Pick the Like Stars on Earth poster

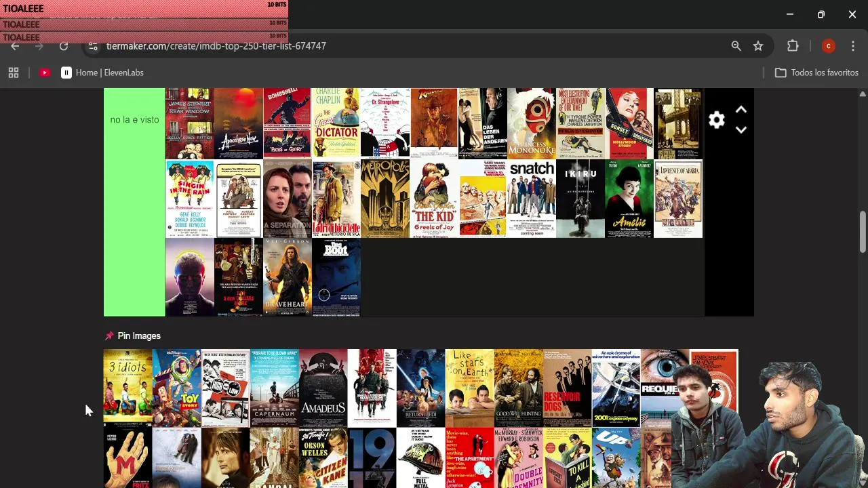tap(469, 388)
